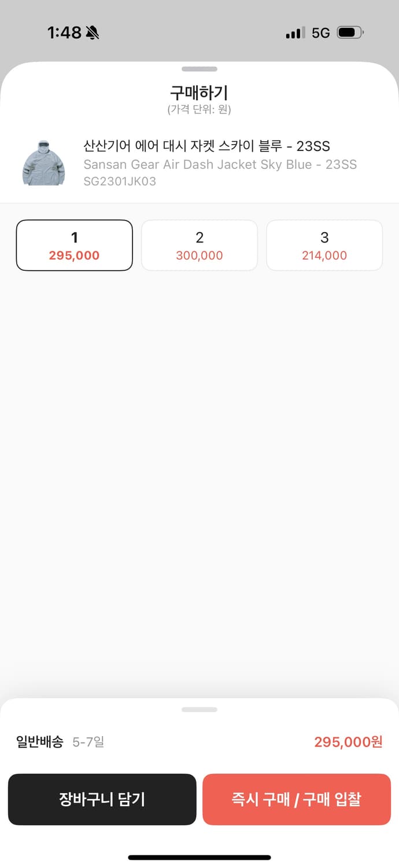This screenshot has width=399, height=868.
Task: Select size option 1 priced 295,000
Action: pyautogui.click(x=75, y=245)
